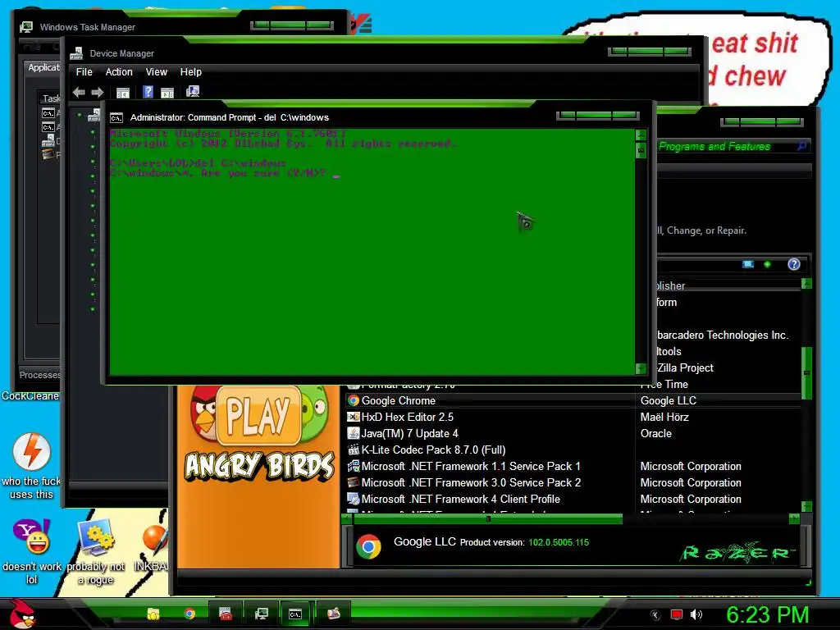Viewport: 840px width, 630px height.
Task: Click the programs list vertical scrollbar thumb
Action: (x=807, y=373)
